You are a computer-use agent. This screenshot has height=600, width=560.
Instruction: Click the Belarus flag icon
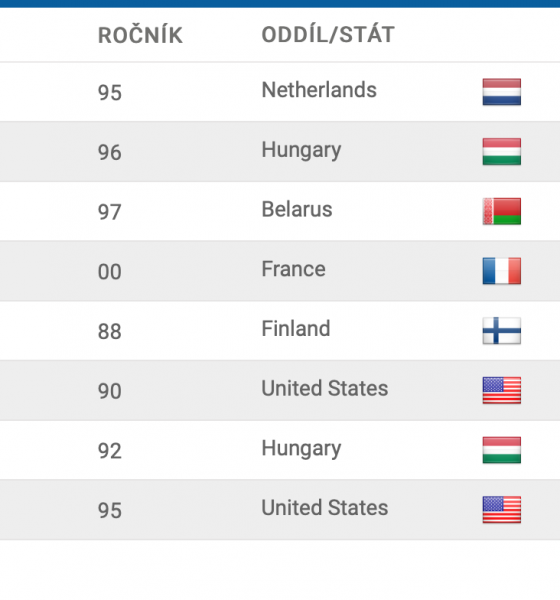tap(501, 211)
